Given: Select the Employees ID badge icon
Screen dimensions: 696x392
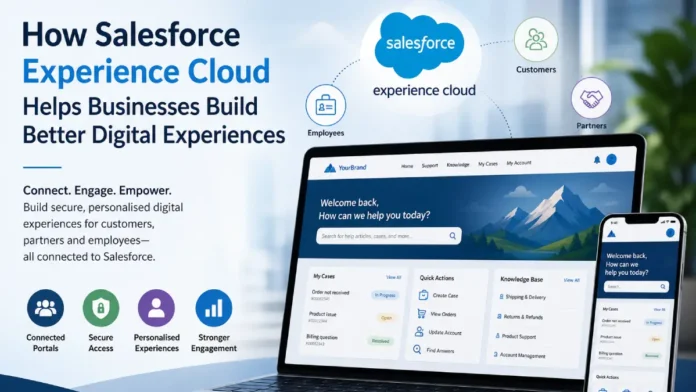Looking at the screenshot, I should coord(325,106).
